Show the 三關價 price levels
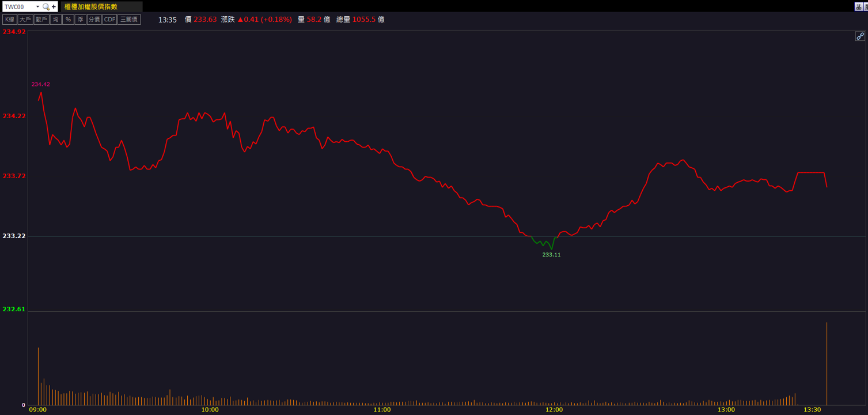868x415 pixels. 129,20
